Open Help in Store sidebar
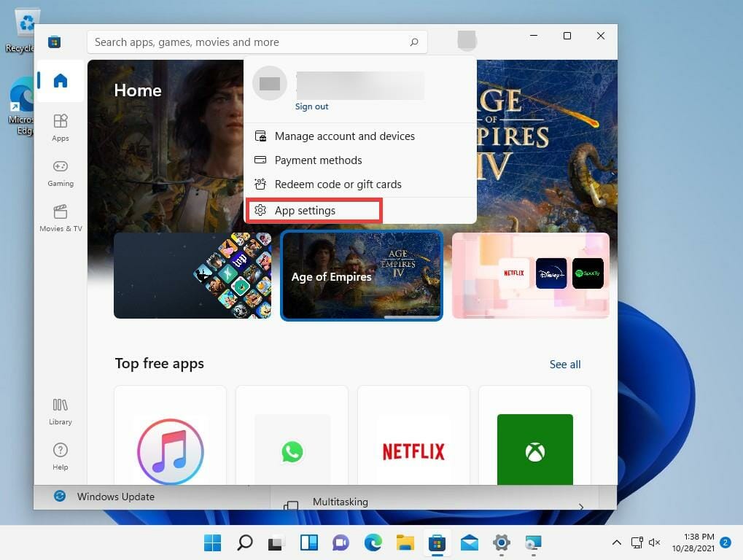Screen dimensions: 743x560 pos(61,456)
